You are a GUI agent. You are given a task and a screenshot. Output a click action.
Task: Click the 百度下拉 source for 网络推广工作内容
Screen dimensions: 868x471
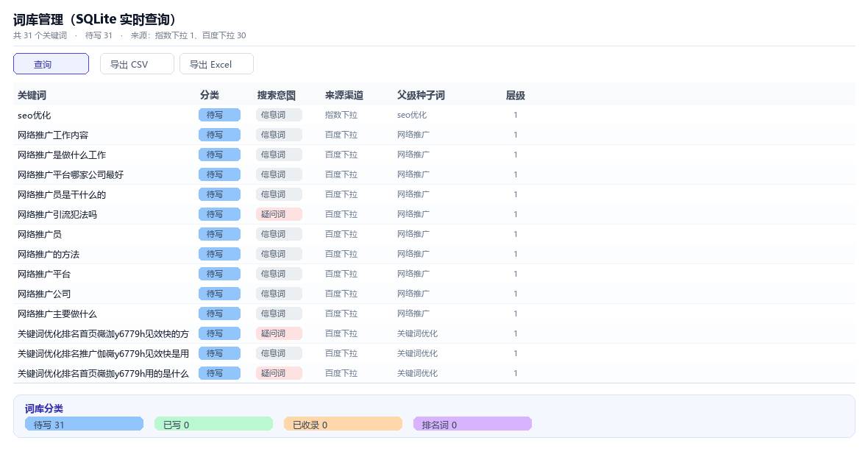point(341,135)
